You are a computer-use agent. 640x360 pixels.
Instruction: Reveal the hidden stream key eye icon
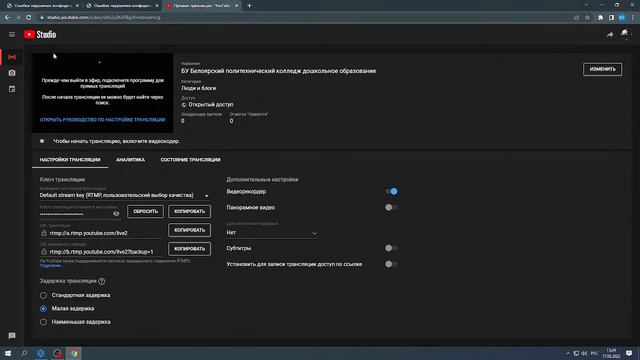tap(116, 213)
